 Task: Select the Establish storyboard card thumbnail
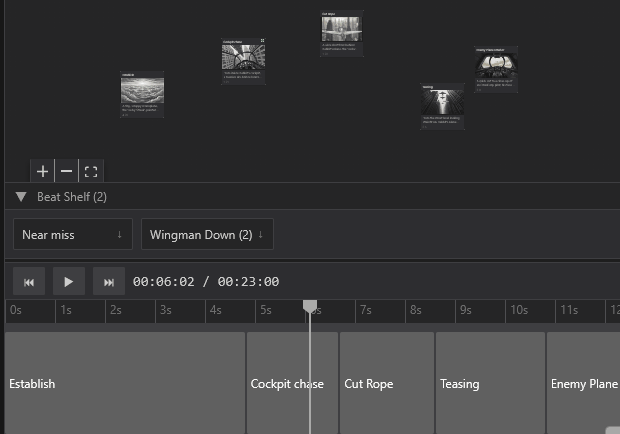[x=141, y=87]
